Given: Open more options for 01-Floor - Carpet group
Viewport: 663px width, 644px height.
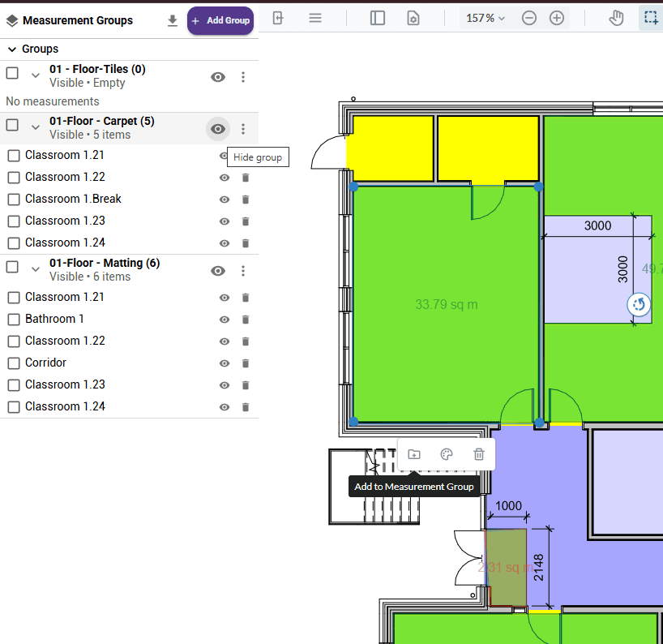Looking at the screenshot, I should [242, 129].
